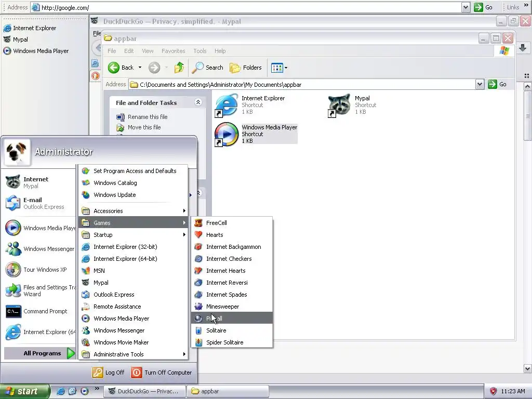Image resolution: width=532 pixels, height=399 pixels.
Task: Click pinned Internet Mypal in Start menu
Action: pyautogui.click(x=39, y=182)
